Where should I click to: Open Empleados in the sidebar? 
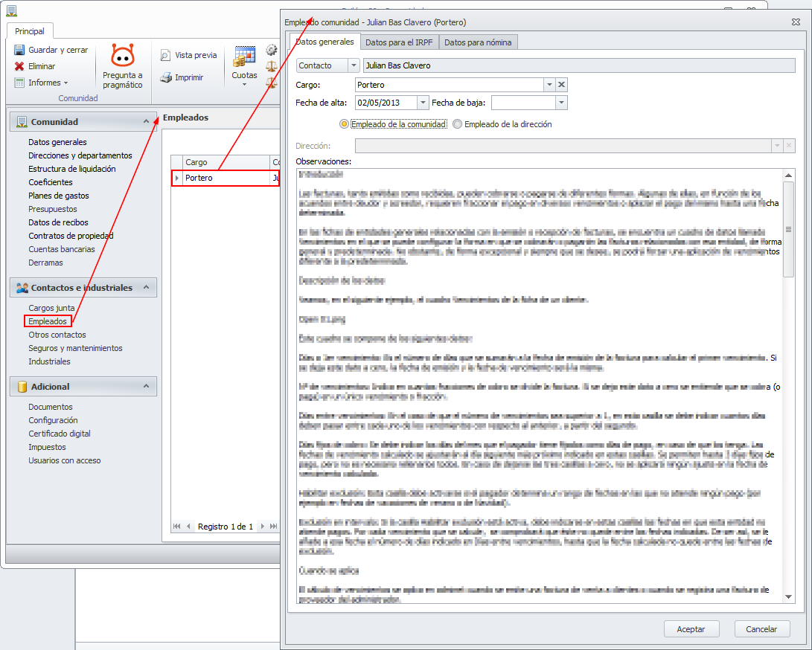(x=48, y=321)
